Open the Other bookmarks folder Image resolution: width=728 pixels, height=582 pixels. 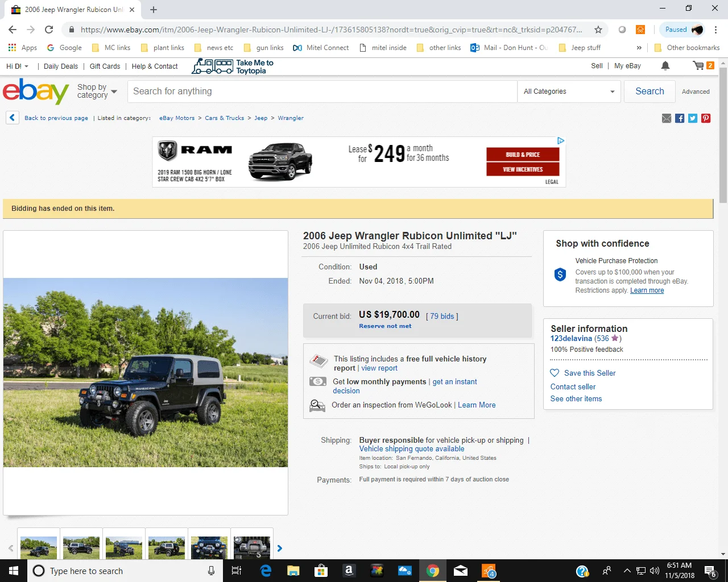687,48
